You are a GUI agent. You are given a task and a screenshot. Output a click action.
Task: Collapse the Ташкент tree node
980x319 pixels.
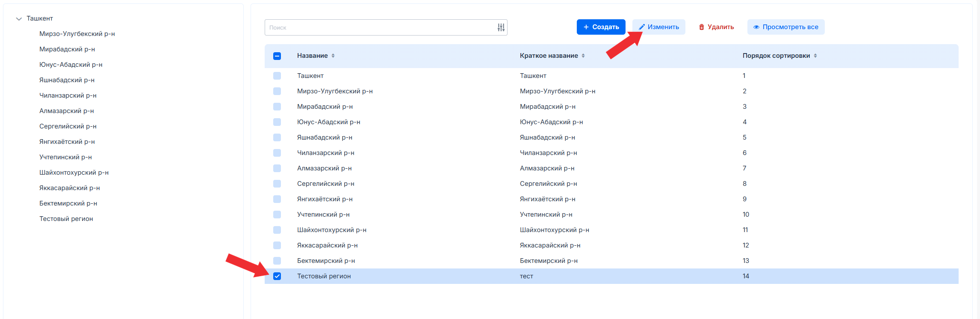point(19,19)
